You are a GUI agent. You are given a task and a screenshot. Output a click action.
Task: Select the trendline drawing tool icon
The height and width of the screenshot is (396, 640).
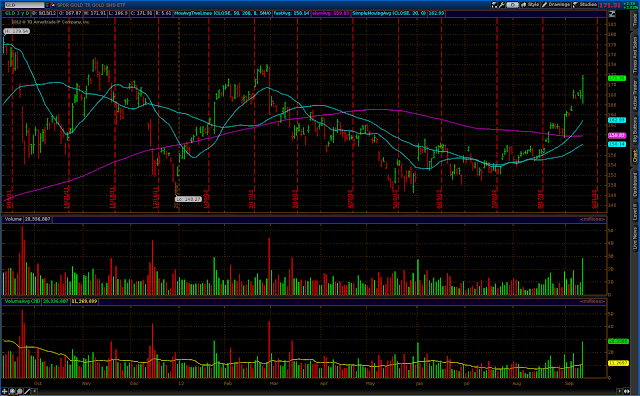[27, 391]
